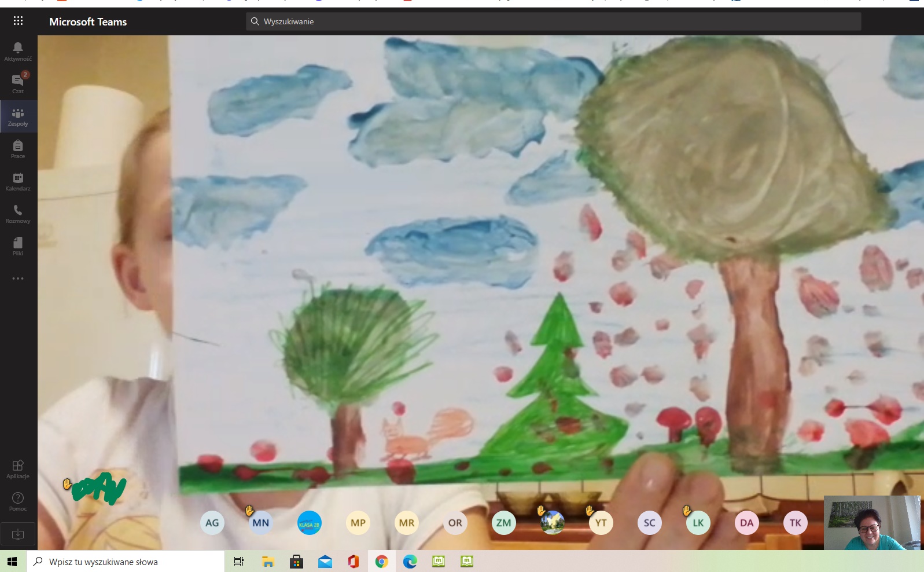Open the Kalendarz calendar icon
924x572 pixels.
18,181
